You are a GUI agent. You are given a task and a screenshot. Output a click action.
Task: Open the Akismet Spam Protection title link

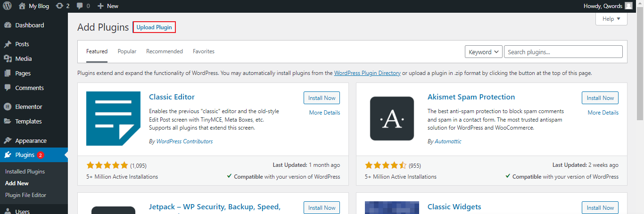(x=471, y=97)
